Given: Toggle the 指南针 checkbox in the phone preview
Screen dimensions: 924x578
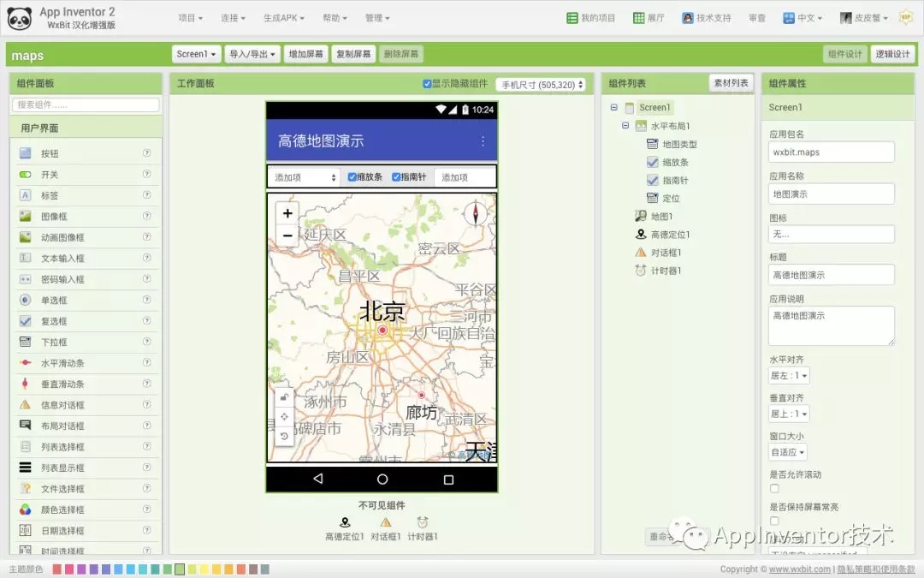Looking at the screenshot, I should pyautogui.click(x=396, y=177).
